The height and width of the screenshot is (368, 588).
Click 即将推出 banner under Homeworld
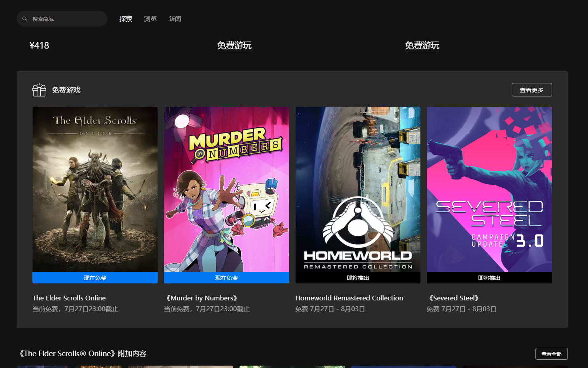(358, 278)
